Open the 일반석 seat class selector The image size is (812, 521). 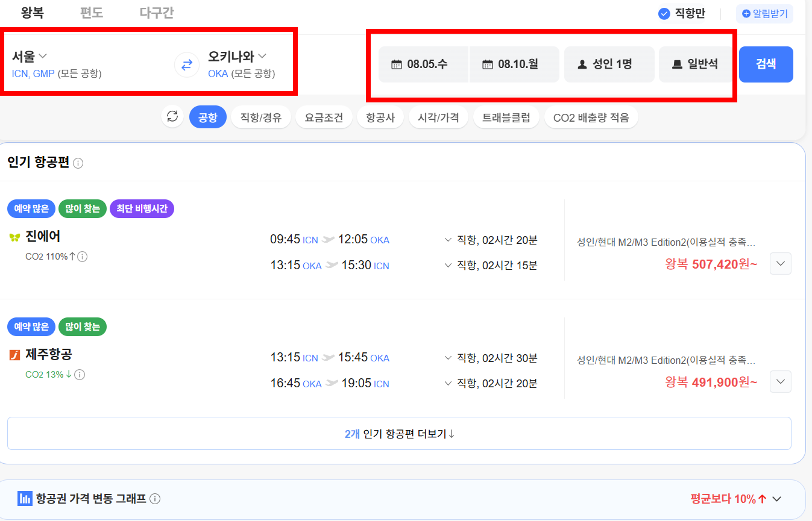[x=696, y=64]
